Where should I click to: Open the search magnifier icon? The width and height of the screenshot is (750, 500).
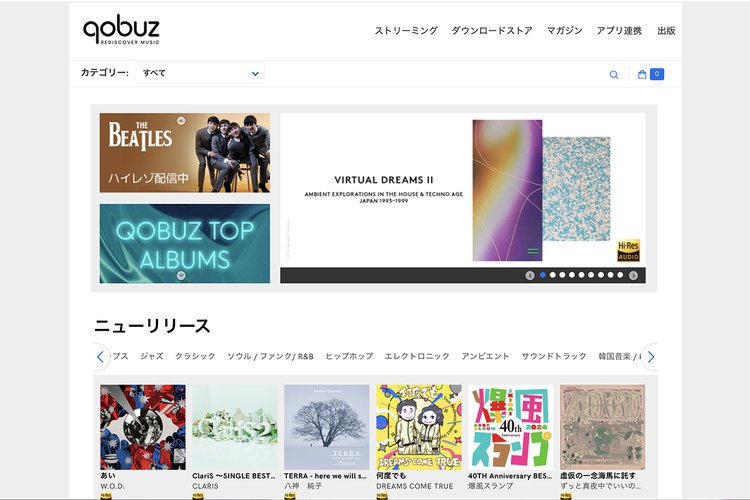(614, 75)
